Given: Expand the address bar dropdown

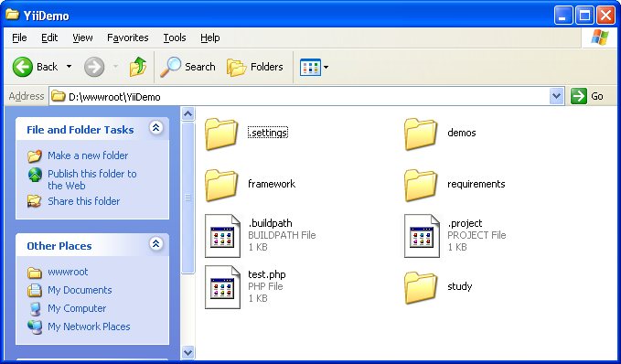Looking at the screenshot, I should point(557,96).
